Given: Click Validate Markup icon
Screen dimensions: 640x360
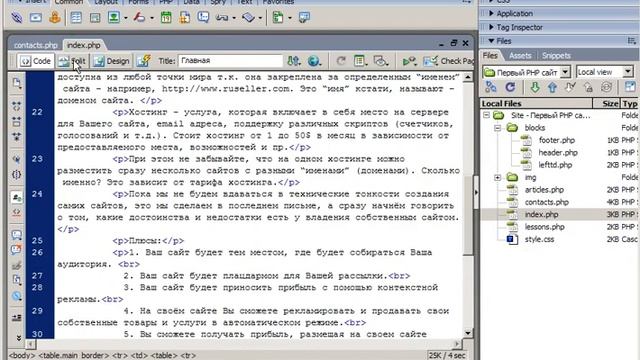Looking at the screenshot, I should (409, 61).
